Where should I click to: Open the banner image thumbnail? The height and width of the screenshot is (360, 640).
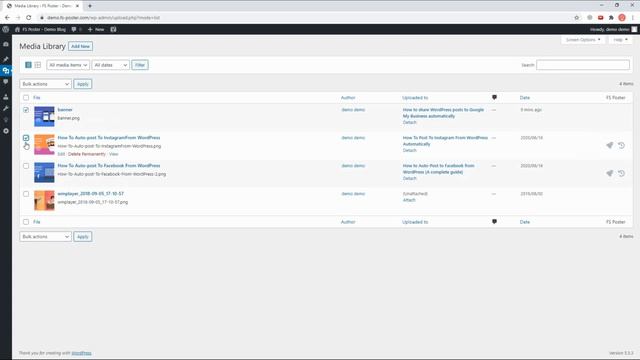point(44,116)
